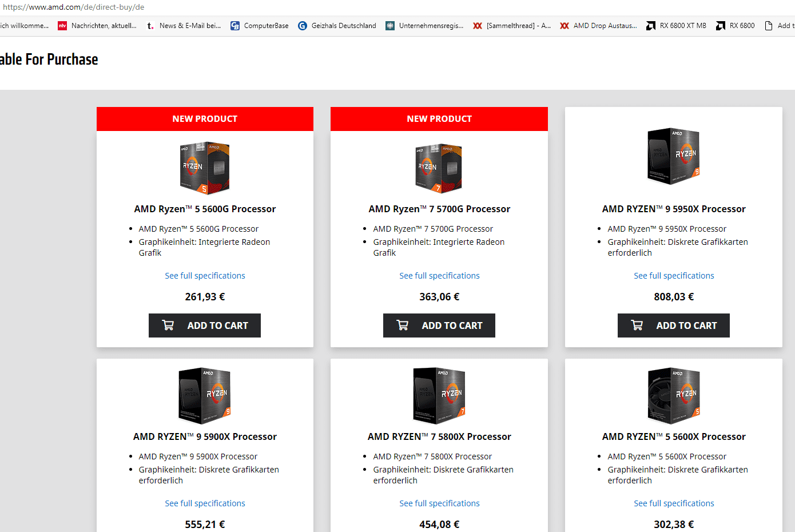
Task: Click the Ryzen 7 5800X box image
Action: pyautogui.click(x=439, y=395)
